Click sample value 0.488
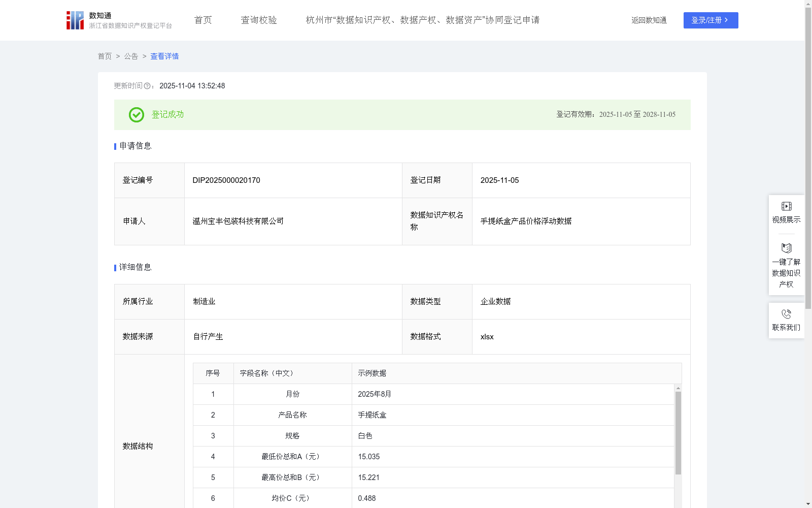The height and width of the screenshot is (508, 812). click(x=367, y=498)
